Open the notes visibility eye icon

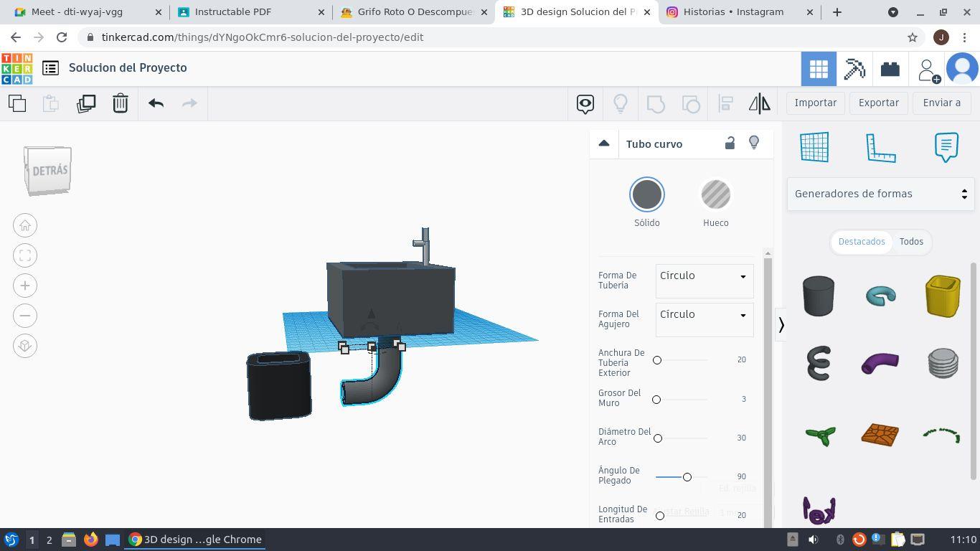click(585, 103)
